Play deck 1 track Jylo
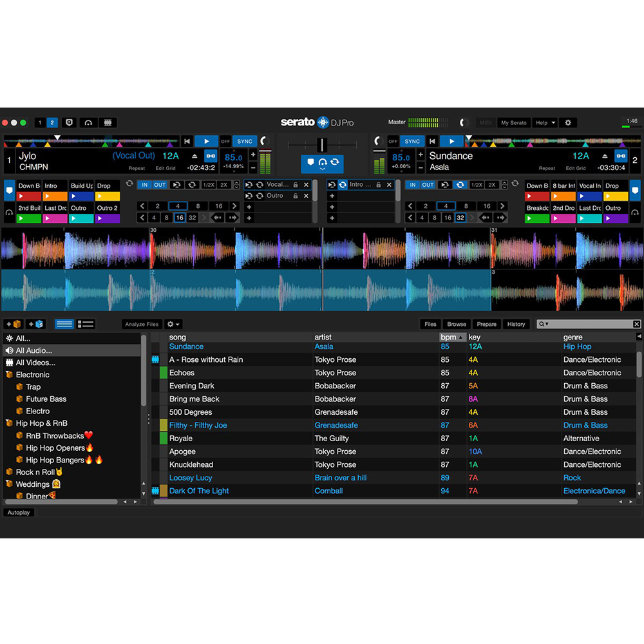Image resolution: width=644 pixels, height=644 pixels. click(206, 141)
